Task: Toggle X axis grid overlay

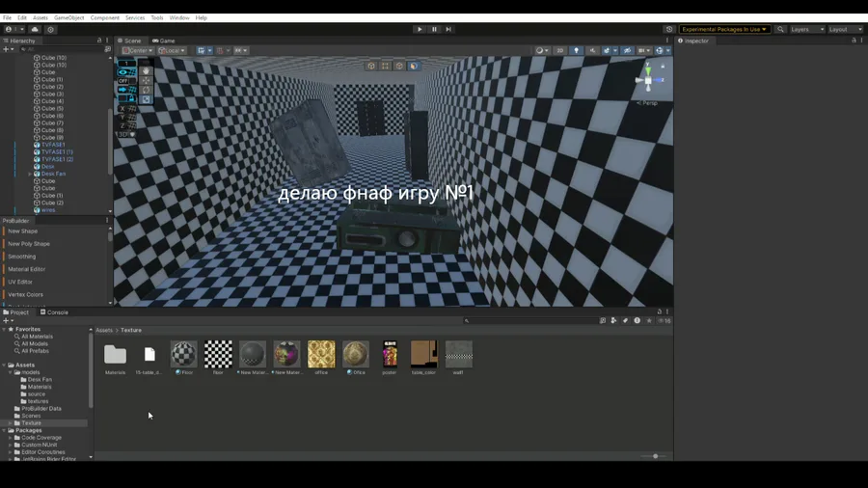Action: pos(126,108)
